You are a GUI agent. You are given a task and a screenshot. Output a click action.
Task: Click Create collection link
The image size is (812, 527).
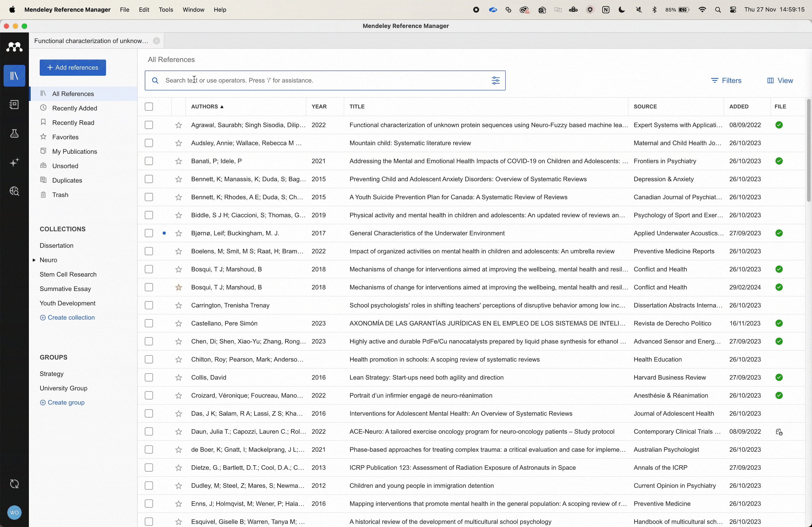[x=67, y=318]
